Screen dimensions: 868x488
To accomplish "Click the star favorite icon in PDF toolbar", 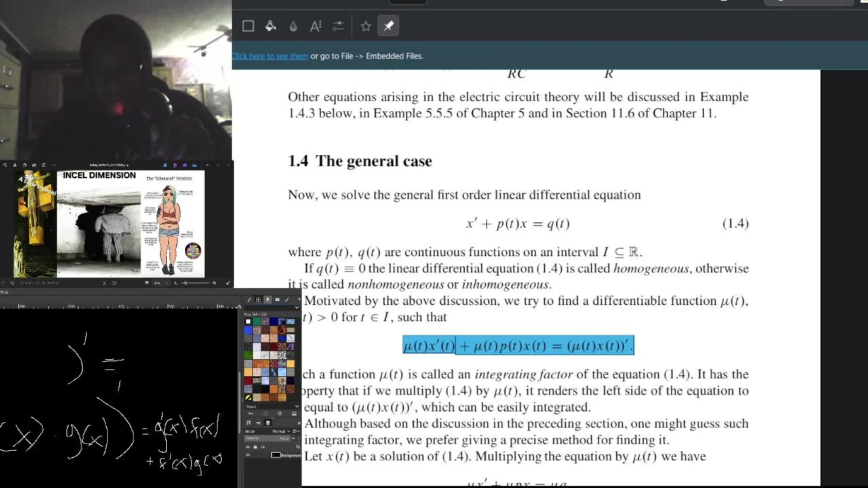I will (x=366, y=26).
